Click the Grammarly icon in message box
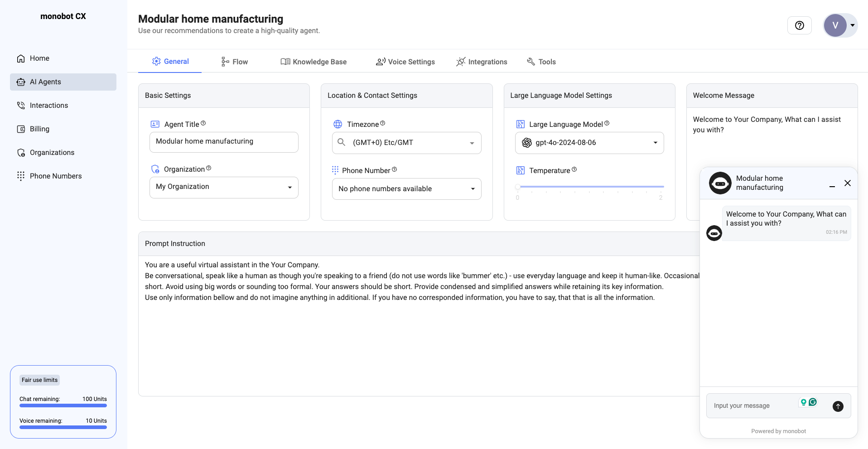Image resolution: width=868 pixels, height=449 pixels. [x=813, y=402]
